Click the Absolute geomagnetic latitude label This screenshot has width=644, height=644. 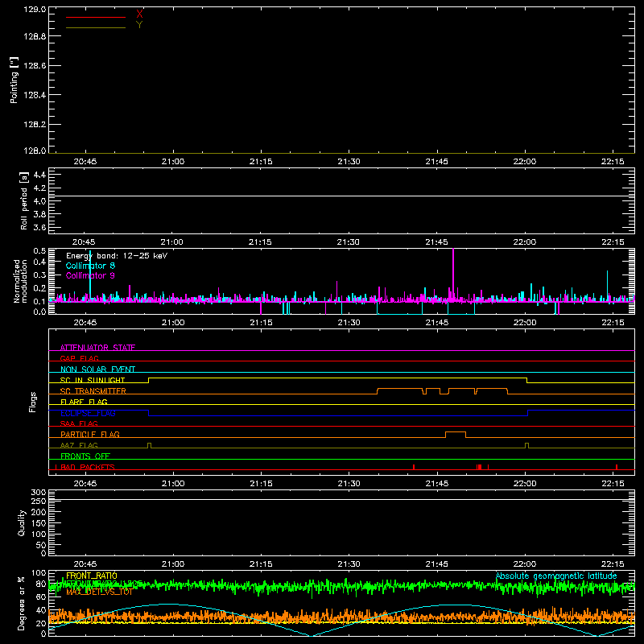pyautogui.click(x=556, y=576)
